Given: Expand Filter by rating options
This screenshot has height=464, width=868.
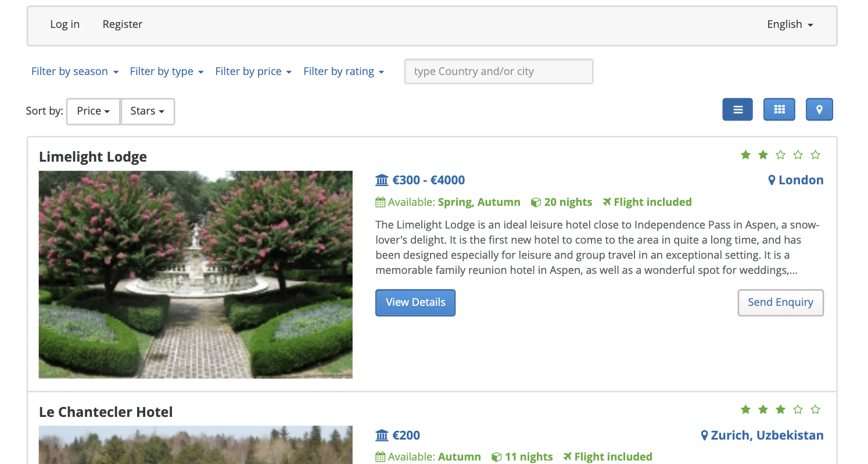Looking at the screenshot, I should tap(344, 72).
